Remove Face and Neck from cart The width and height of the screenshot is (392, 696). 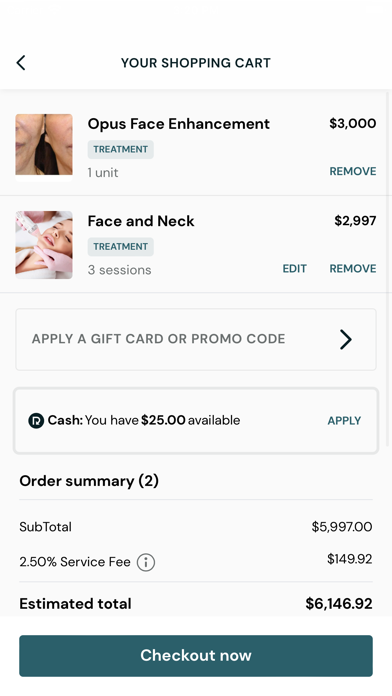pos(352,269)
